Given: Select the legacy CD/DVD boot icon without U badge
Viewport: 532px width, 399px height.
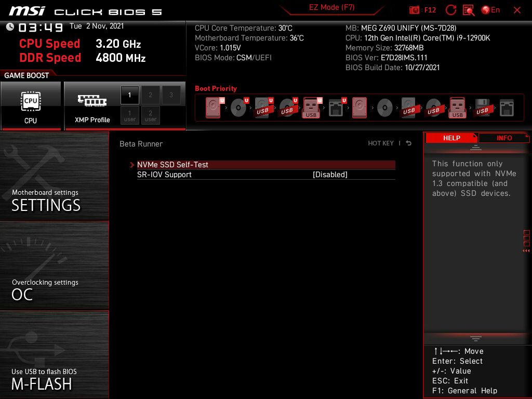Looking at the screenshot, I should pos(385,108).
